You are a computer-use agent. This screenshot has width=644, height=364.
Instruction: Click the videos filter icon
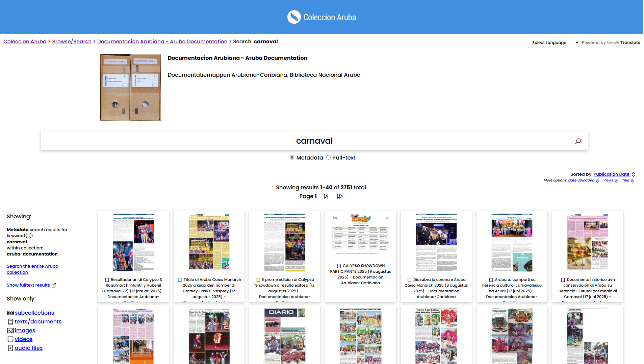[x=10, y=339]
